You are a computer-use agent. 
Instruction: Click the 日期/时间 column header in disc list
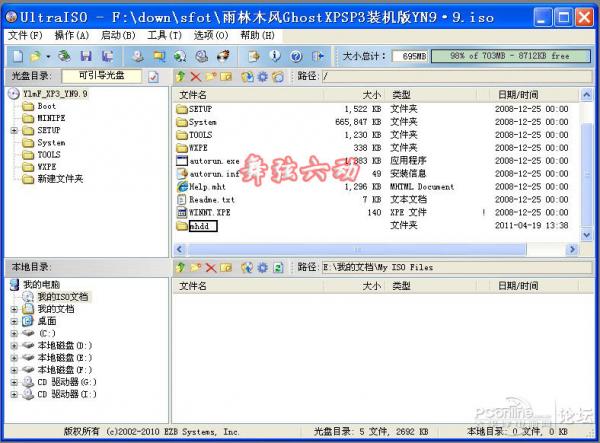[x=534, y=94]
